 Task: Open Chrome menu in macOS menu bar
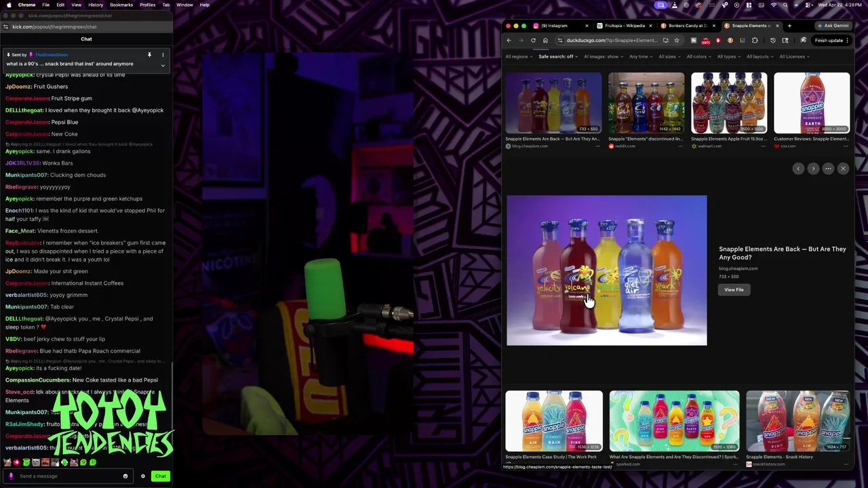26,5
